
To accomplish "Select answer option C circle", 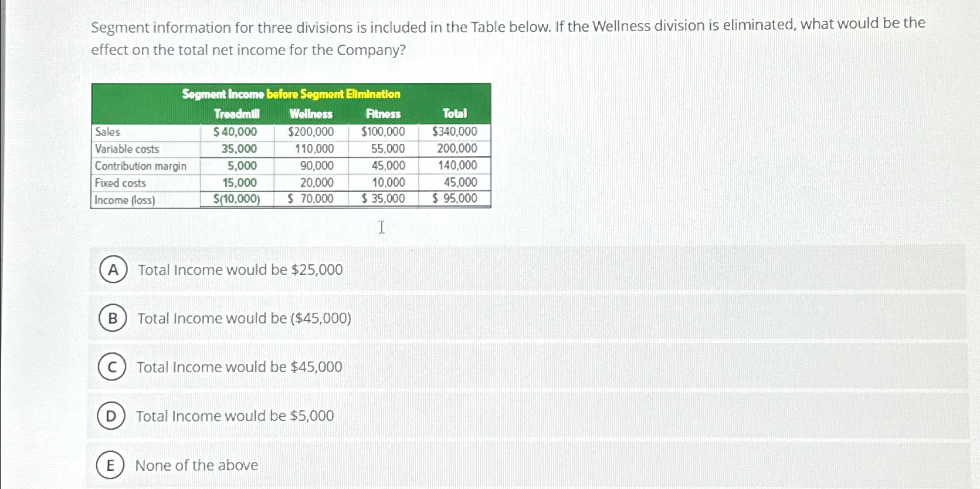I will click(111, 367).
